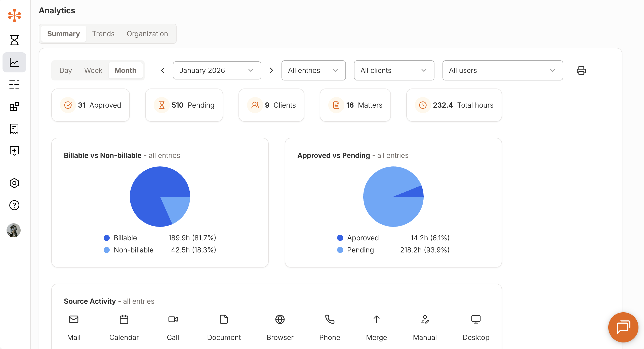Screen dimensions: 644x349
Task: Go to next month arrow
Action: (x=271, y=70)
